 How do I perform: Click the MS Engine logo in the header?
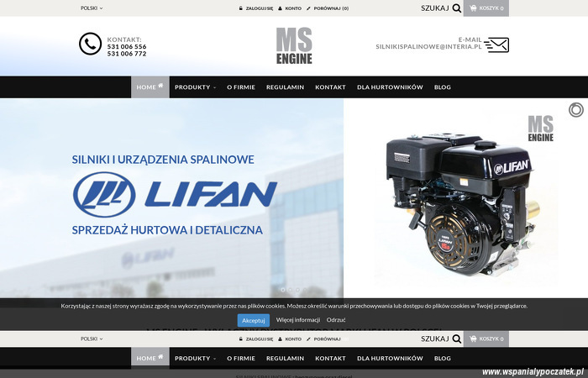[294, 45]
